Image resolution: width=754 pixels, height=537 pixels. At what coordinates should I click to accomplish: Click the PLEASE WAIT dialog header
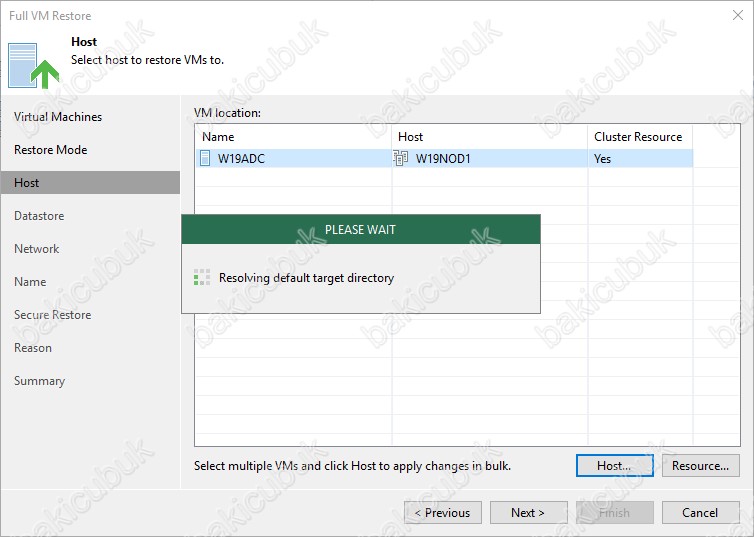361,229
